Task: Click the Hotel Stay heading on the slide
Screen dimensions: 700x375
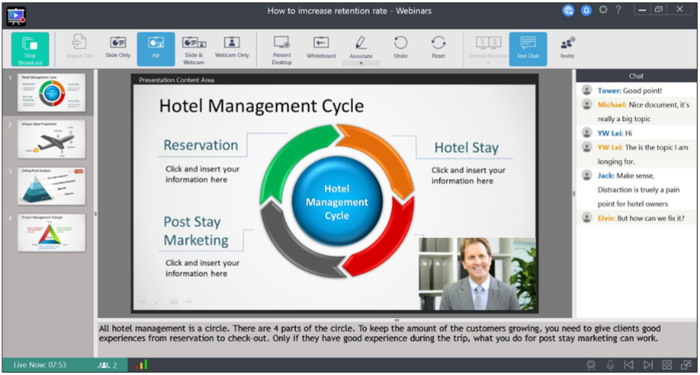Action: [467, 148]
